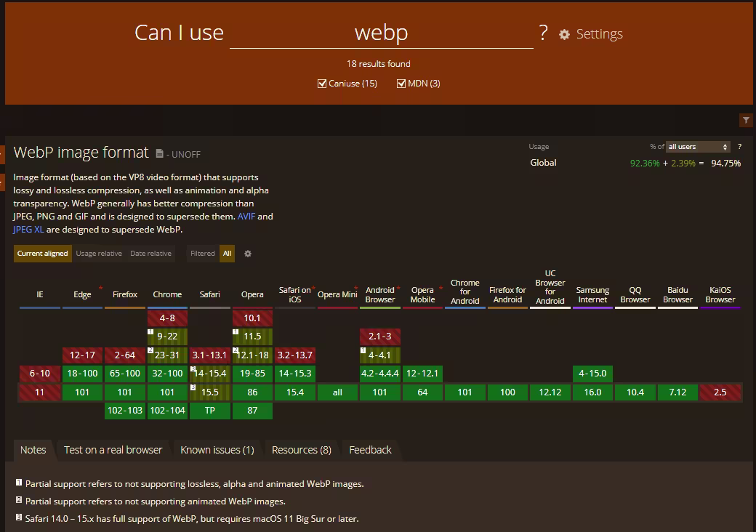This screenshot has width=756, height=532.
Task: Open the all users dropdown
Action: point(698,147)
